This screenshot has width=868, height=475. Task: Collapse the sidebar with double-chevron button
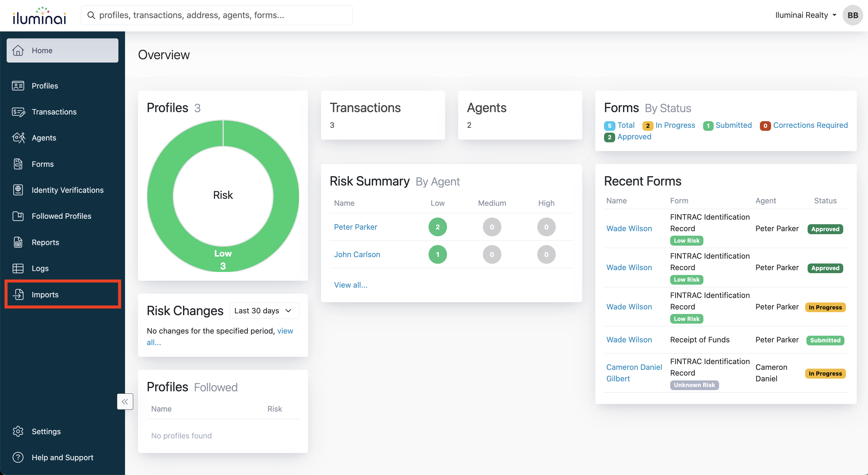pos(125,401)
